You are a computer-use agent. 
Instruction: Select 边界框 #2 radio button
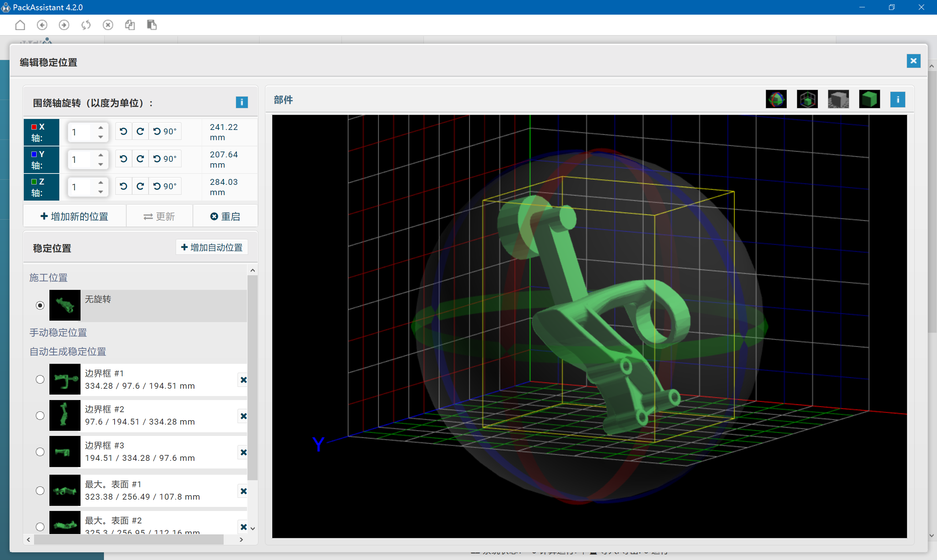[x=40, y=415]
